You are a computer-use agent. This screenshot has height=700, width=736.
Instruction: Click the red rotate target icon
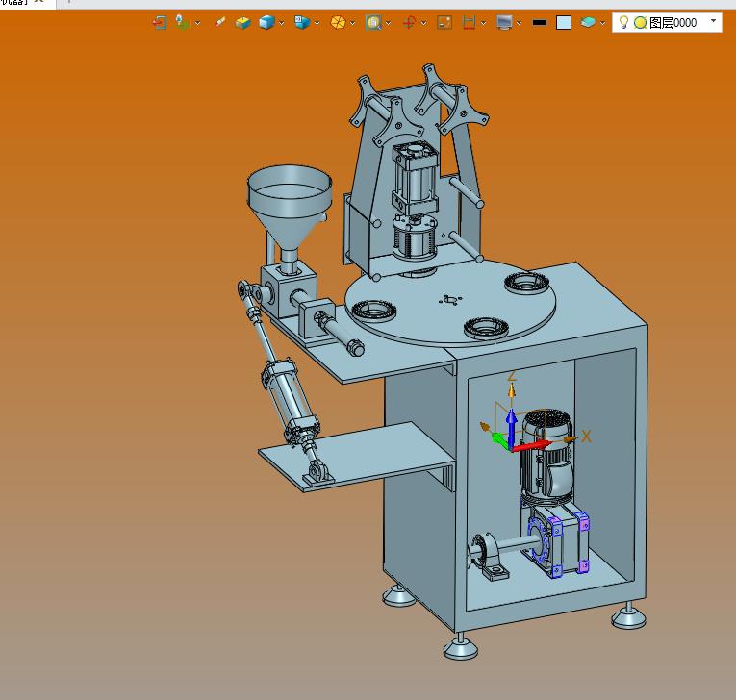(x=409, y=22)
